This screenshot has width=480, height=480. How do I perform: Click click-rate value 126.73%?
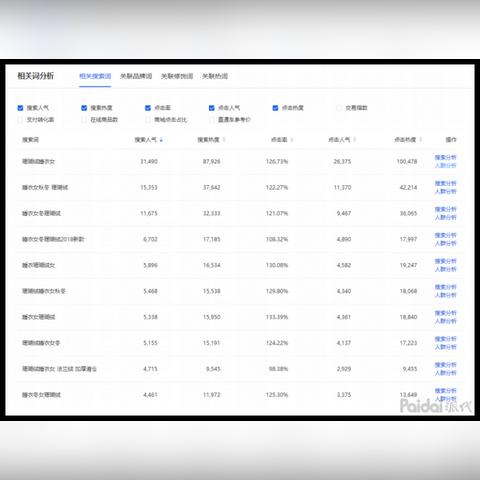tap(277, 162)
